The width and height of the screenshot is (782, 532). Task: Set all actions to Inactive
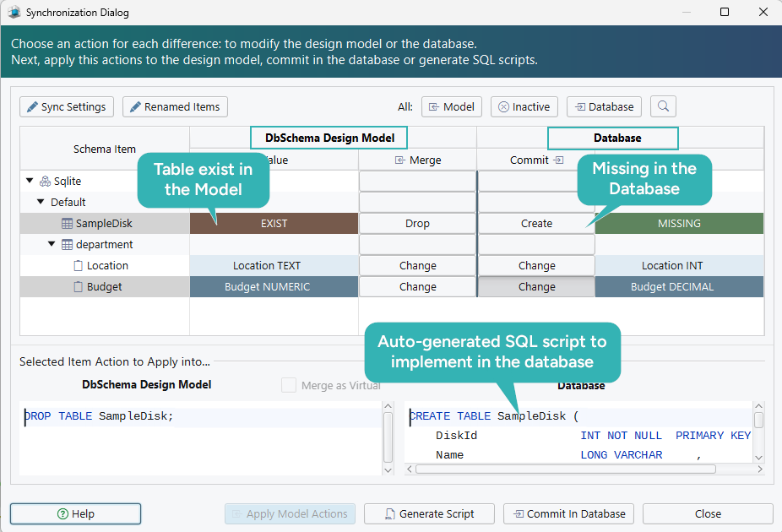[524, 106]
